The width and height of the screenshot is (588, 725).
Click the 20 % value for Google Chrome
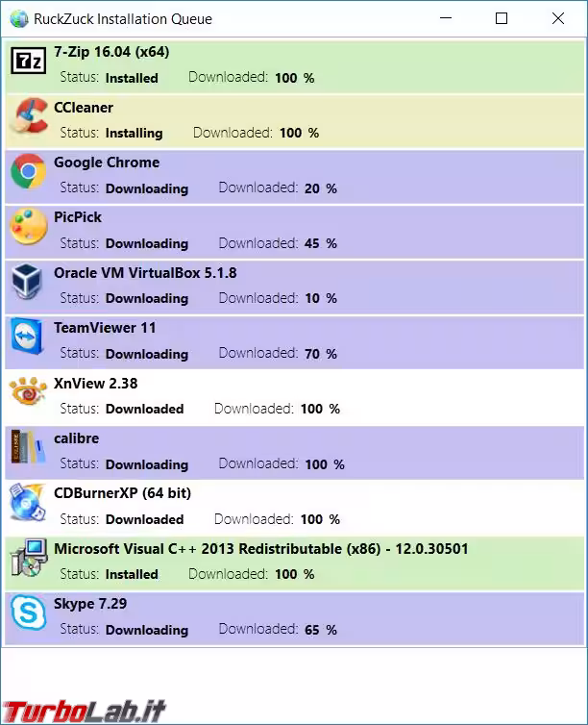pos(321,188)
